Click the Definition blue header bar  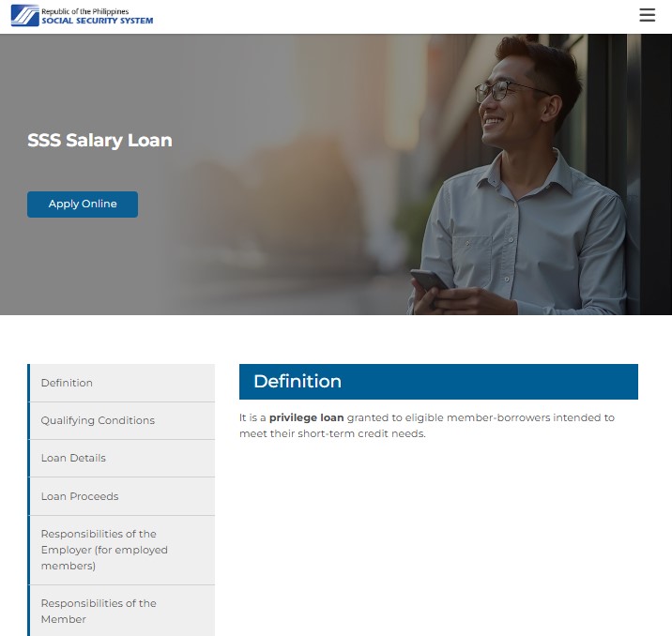point(438,382)
